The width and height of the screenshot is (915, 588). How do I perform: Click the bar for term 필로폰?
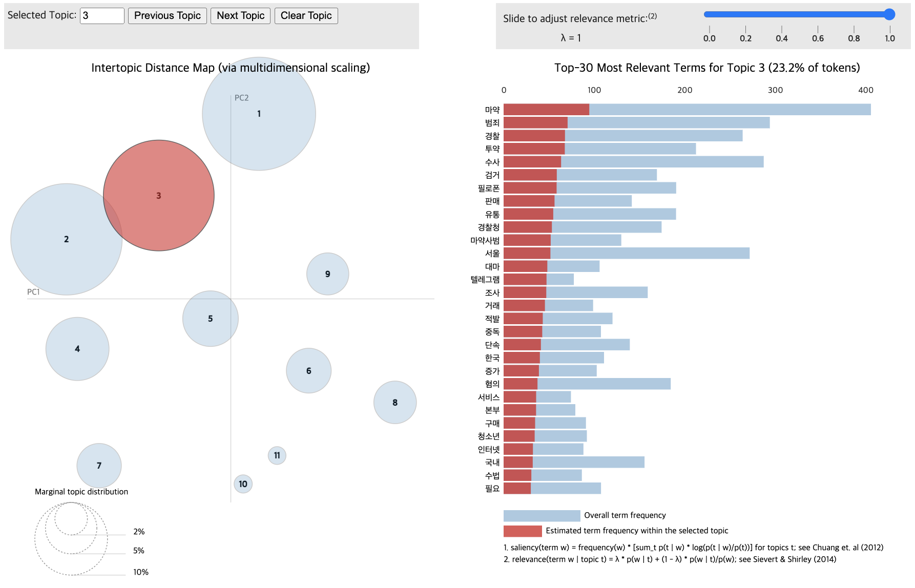[x=590, y=188]
